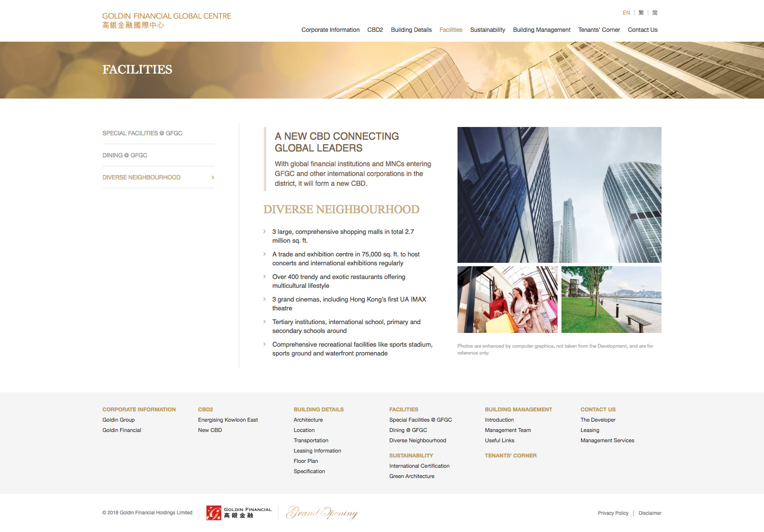Viewport: 764px width, 532px height.
Task: Click footer heading CBD2
Action: 205,409
